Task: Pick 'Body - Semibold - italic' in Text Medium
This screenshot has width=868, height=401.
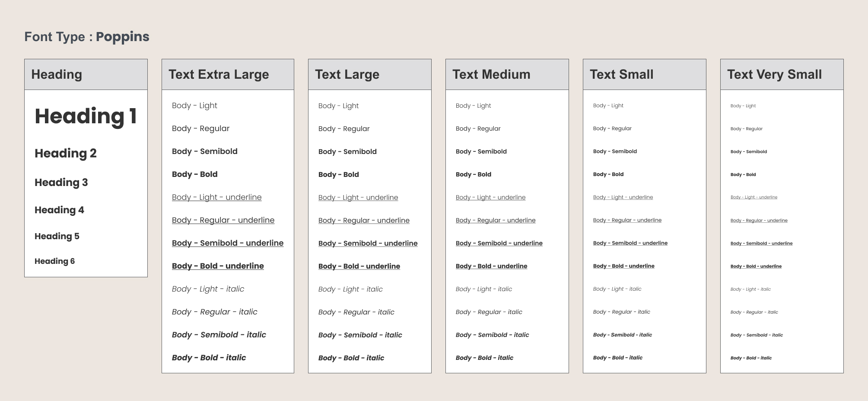Action: click(493, 335)
